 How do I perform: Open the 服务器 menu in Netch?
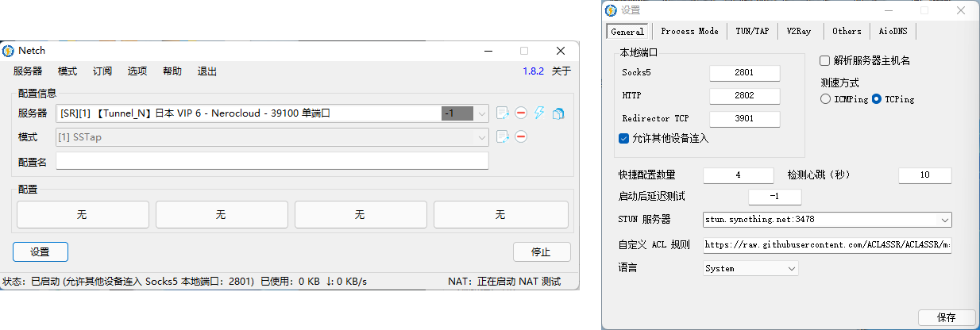[28, 71]
